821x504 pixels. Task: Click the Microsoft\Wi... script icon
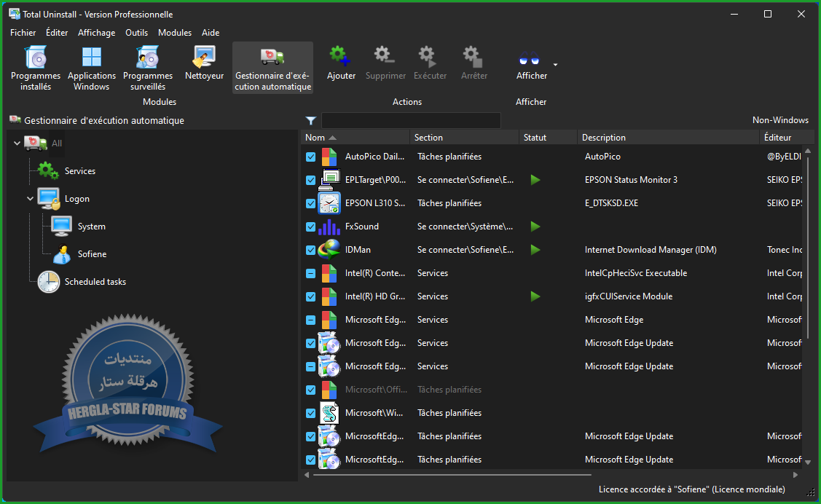pos(329,413)
